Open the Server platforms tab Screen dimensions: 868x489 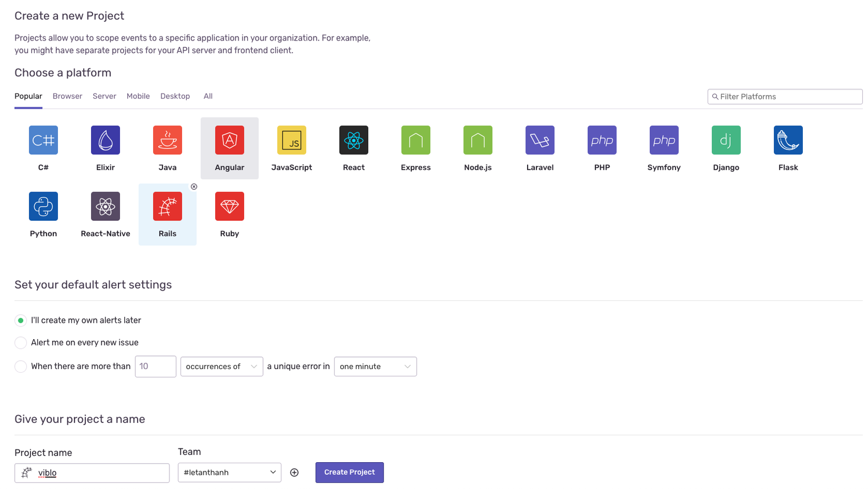point(104,96)
